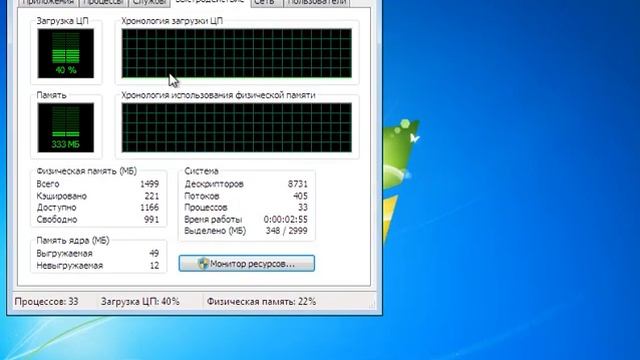Select the Всего value 1499
The width and height of the screenshot is (640, 360).
pos(149,184)
